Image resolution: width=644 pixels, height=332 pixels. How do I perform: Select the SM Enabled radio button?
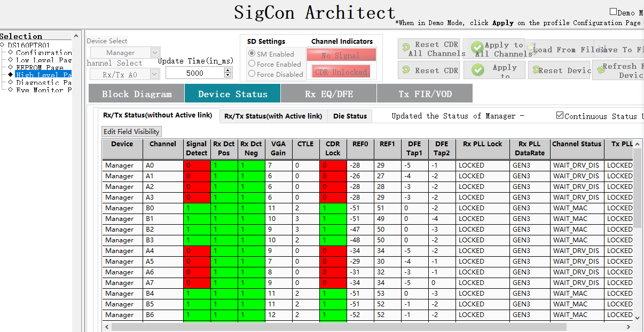coord(252,54)
